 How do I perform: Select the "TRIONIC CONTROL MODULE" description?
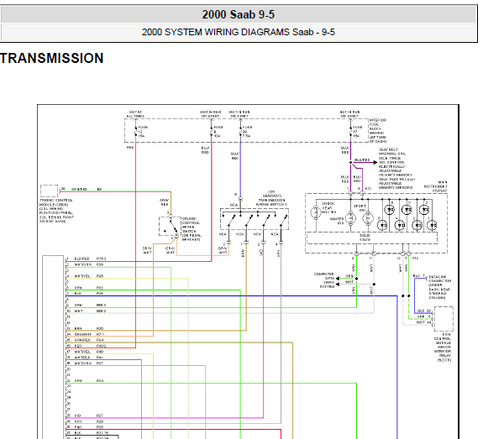click(56, 211)
